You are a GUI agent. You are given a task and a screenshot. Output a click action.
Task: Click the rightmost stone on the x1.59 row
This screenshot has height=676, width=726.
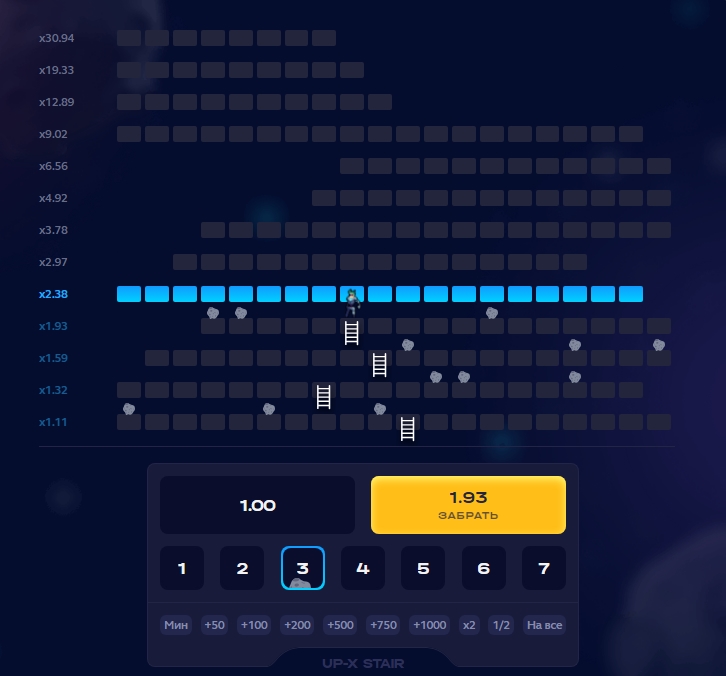click(659, 345)
